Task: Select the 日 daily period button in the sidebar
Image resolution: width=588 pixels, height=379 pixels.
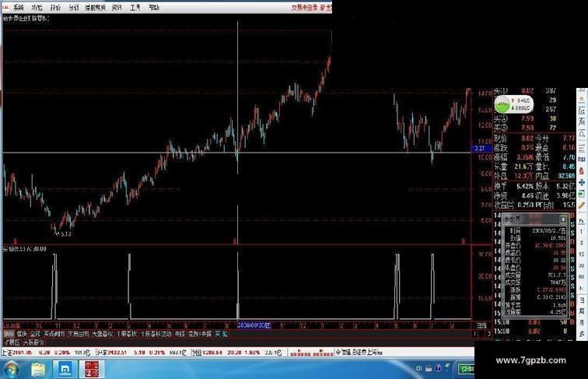Action: click(582, 300)
